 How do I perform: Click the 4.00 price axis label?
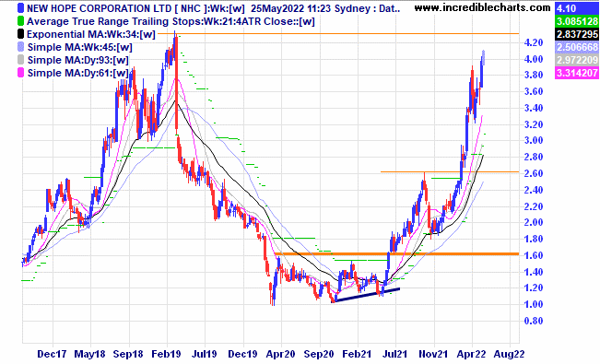pyautogui.click(x=534, y=59)
